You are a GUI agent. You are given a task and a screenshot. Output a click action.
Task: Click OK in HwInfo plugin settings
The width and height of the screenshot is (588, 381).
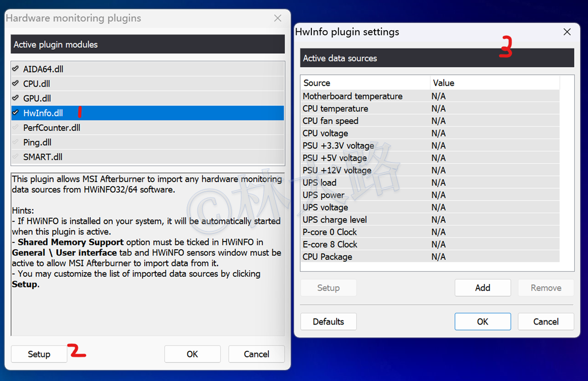click(x=483, y=322)
